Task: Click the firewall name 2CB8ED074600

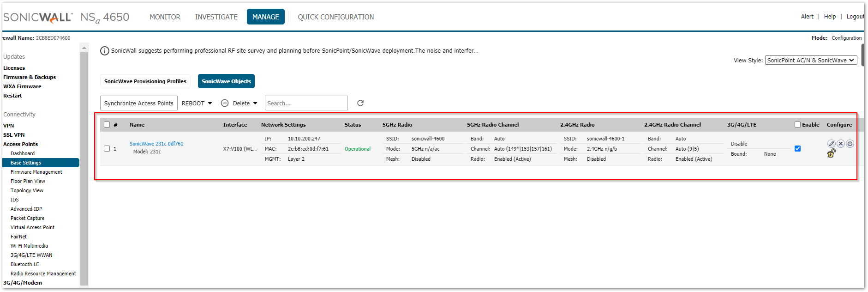Action: (x=53, y=38)
